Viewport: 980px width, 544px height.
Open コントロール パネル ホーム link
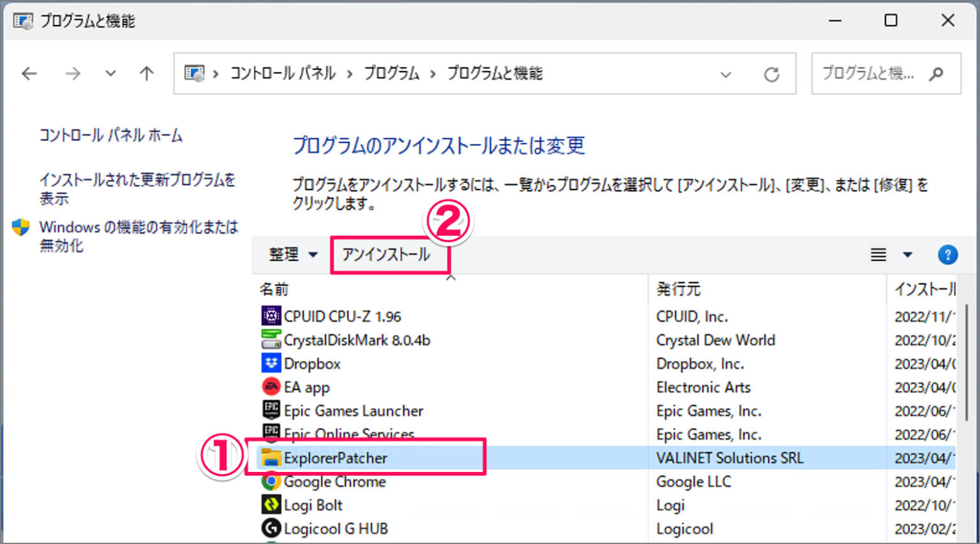pos(111,135)
